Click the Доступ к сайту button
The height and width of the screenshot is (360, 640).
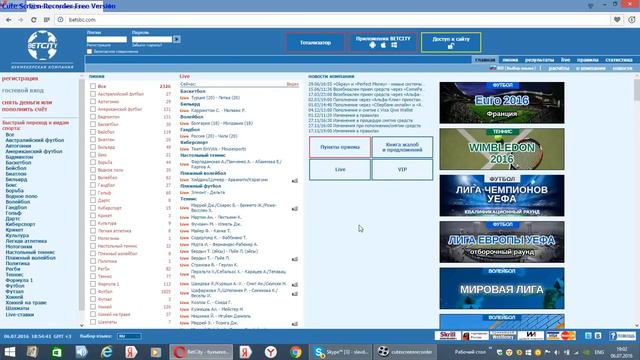coord(451,42)
